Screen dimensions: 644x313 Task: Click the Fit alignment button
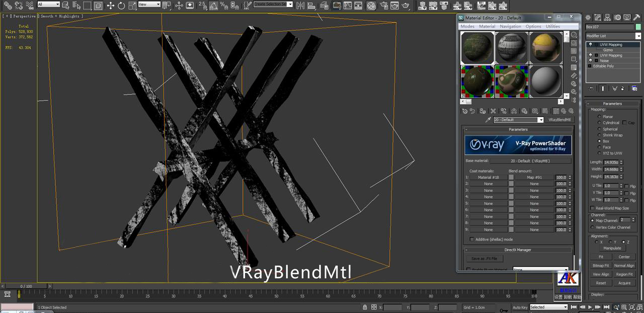[601, 257]
